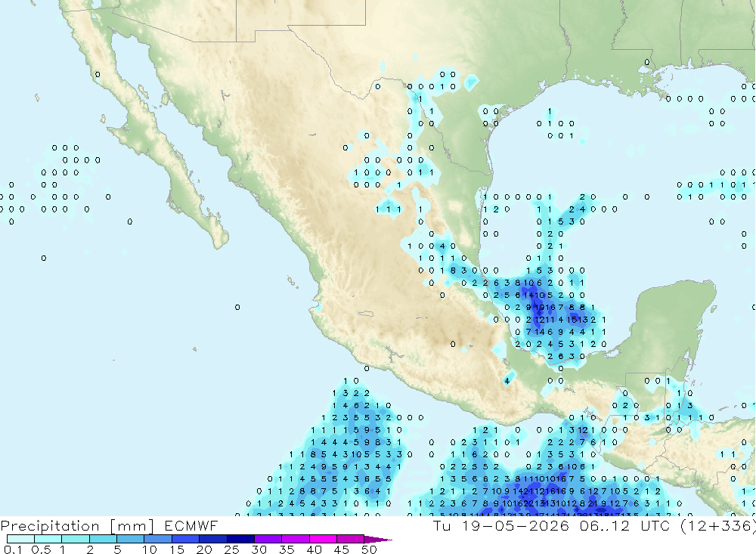
Task: Click the legend label 30
Action: 259,549
